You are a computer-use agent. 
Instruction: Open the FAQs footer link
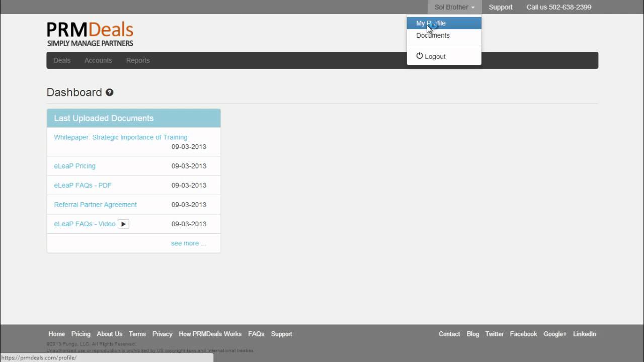click(x=256, y=334)
